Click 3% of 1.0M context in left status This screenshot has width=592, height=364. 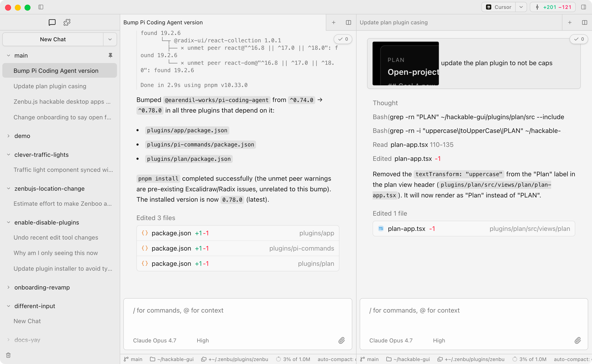(x=293, y=359)
